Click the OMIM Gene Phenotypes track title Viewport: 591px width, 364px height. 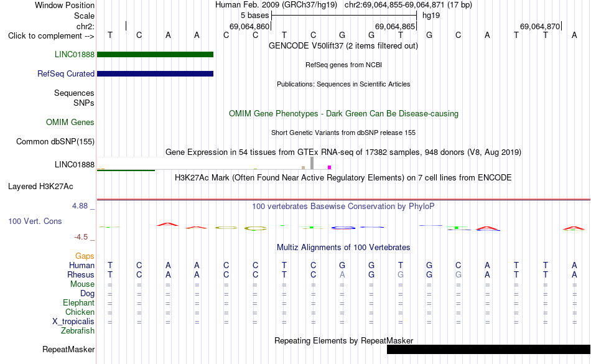coord(343,113)
